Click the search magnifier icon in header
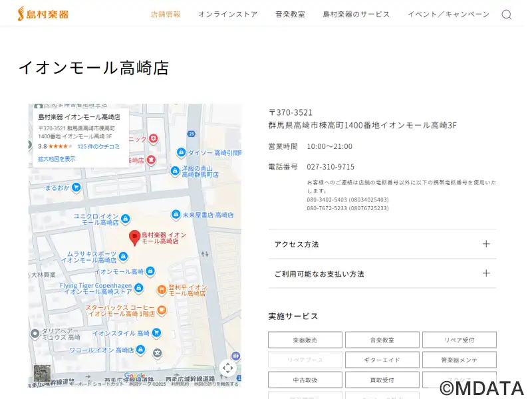This screenshot has height=399, width=532. [506, 14]
